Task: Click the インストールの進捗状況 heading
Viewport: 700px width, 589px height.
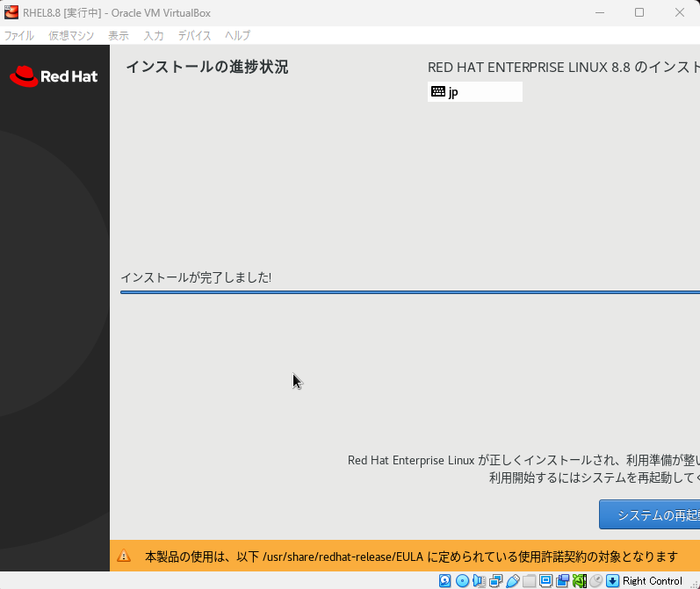Action: [x=207, y=67]
